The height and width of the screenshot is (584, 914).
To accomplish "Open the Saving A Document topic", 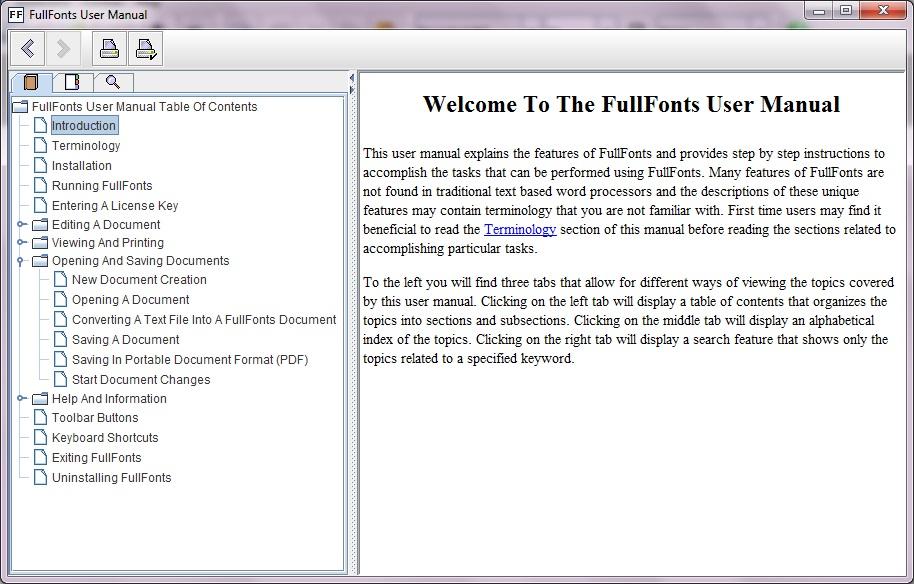I will pos(125,340).
